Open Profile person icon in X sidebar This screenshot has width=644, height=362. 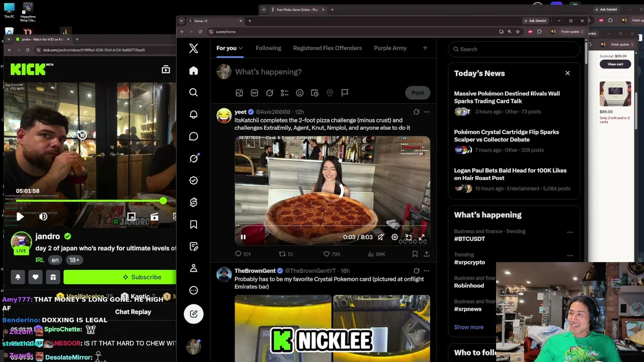pos(194,268)
